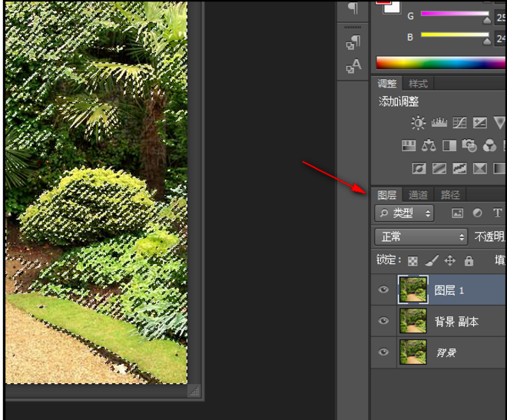Image resolution: width=507 pixels, height=420 pixels.
Task: Filter layers by adjustment layers
Action: [477, 213]
